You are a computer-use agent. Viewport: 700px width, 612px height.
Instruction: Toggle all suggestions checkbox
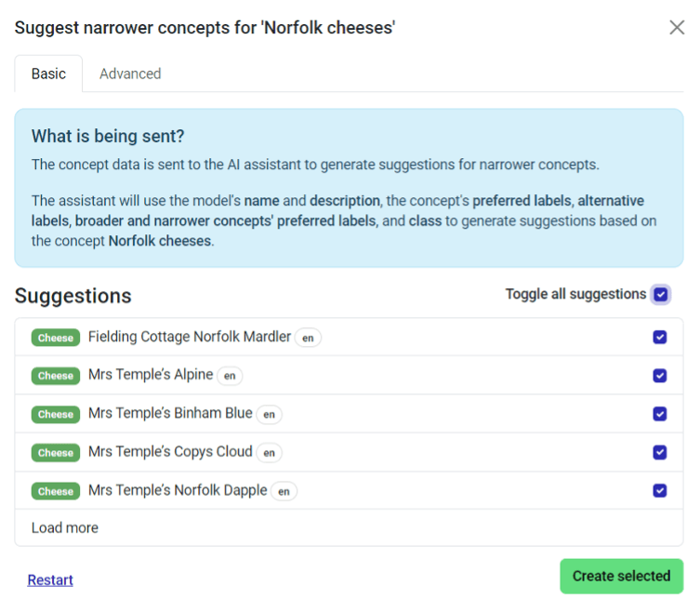(660, 295)
